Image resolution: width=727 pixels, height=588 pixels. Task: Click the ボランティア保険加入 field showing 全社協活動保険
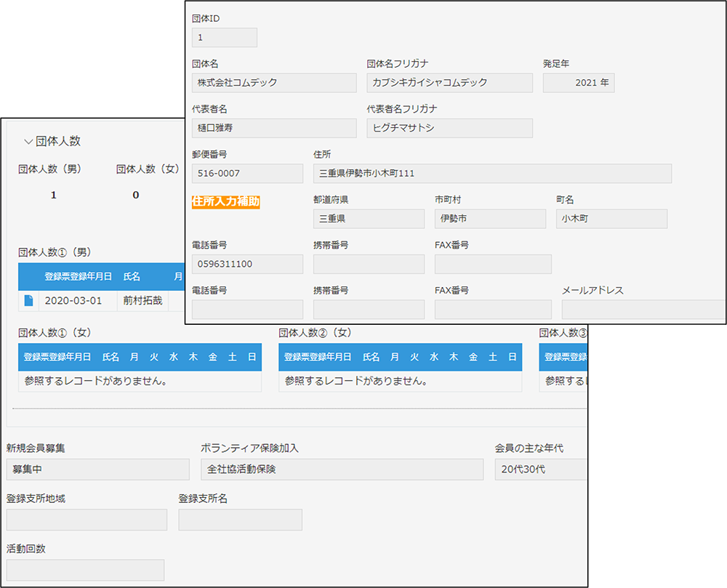[342, 469]
